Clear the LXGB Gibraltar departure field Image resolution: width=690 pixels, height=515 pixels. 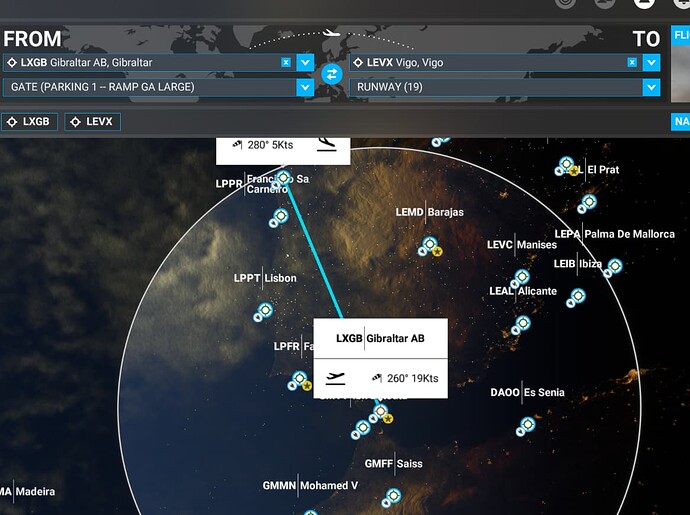286,63
